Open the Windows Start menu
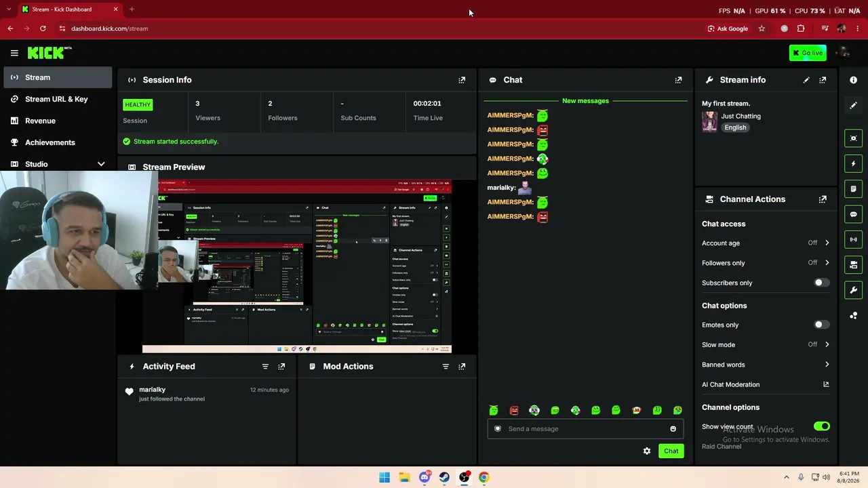868x488 pixels. (384, 477)
